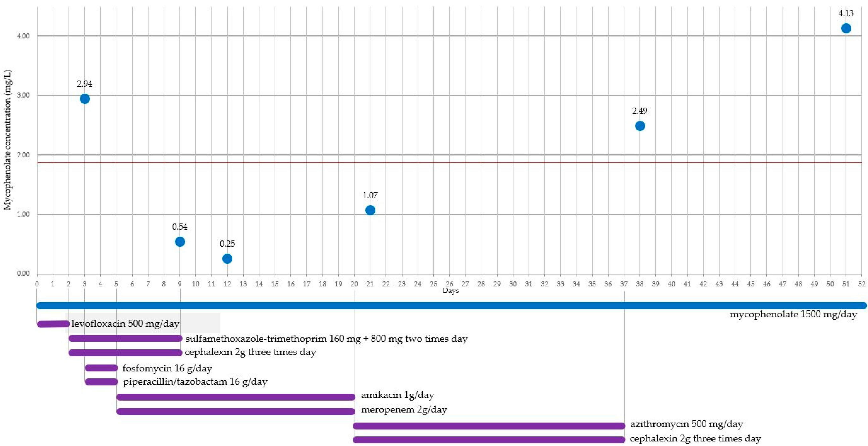
Task: Click the 4.00 y-axis tick label
Action: click(23, 36)
